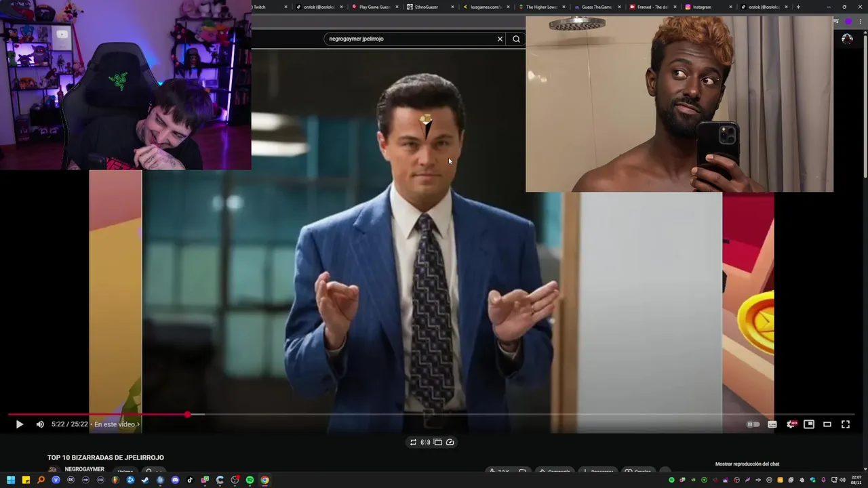Click video title 'TOP 10 BIZARRADAS DE JPELIRROJO'
The width and height of the screenshot is (868, 488).
(x=105, y=457)
